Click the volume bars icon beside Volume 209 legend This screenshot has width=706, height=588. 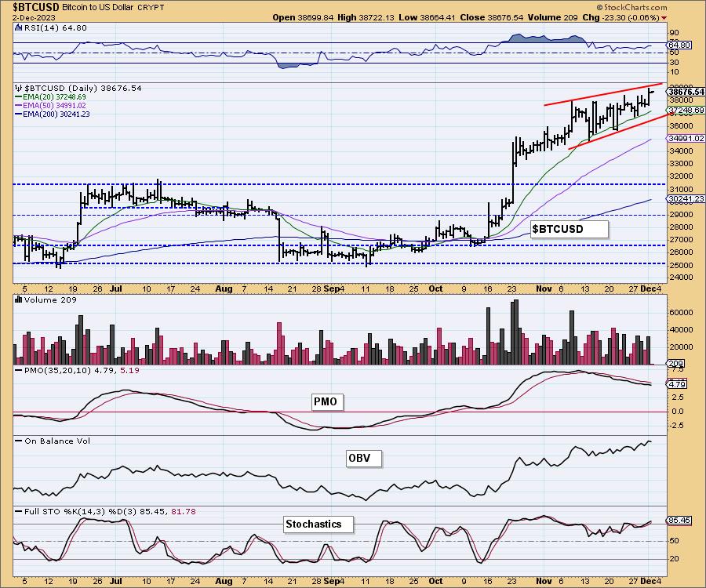click(x=19, y=299)
